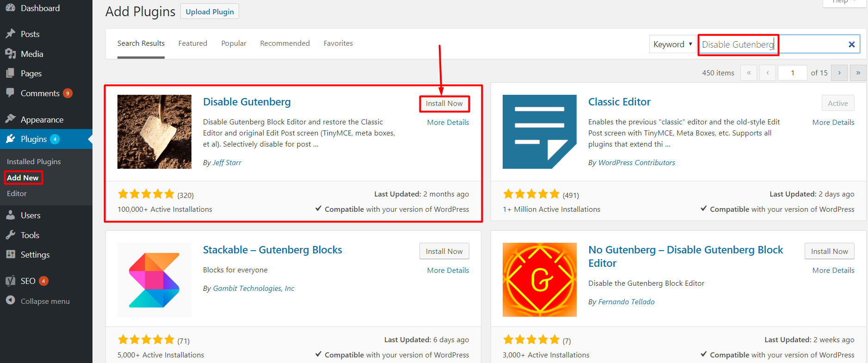This screenshot has width=868, height=363.
Task: Click Active button on Classic Editor
Action: pyautogui.click(x=838, y=103)
